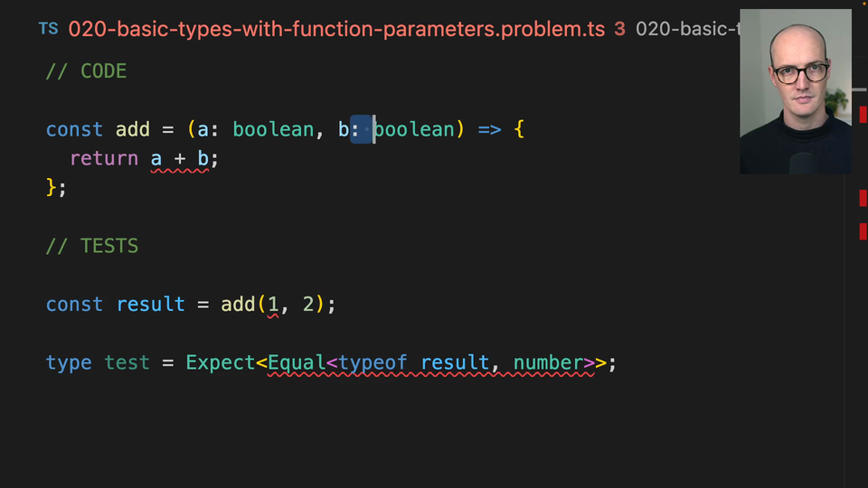Click the underlined Equal type helper

297,363
